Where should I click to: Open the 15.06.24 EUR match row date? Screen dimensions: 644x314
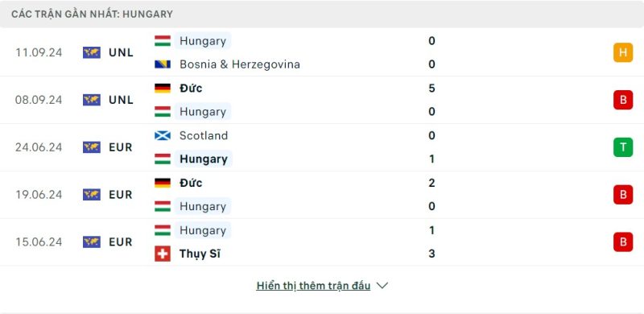click(39, 242)
